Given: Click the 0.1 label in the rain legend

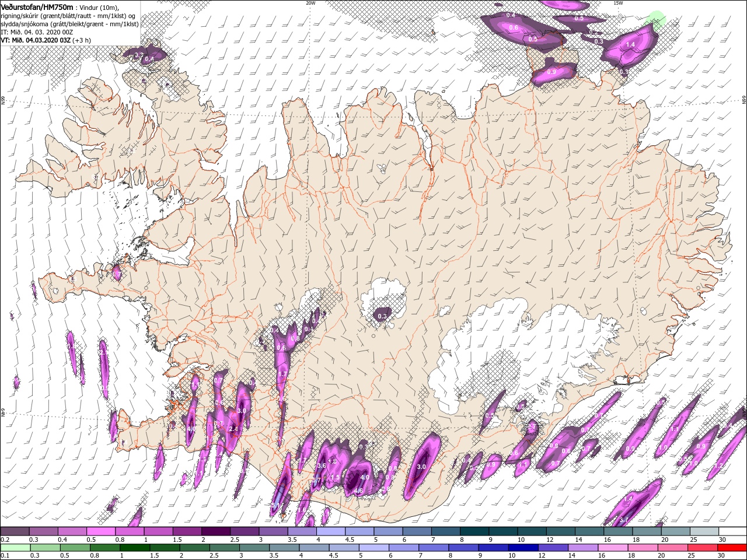Looking at the screenshot, I should click(x=5, y=555).
